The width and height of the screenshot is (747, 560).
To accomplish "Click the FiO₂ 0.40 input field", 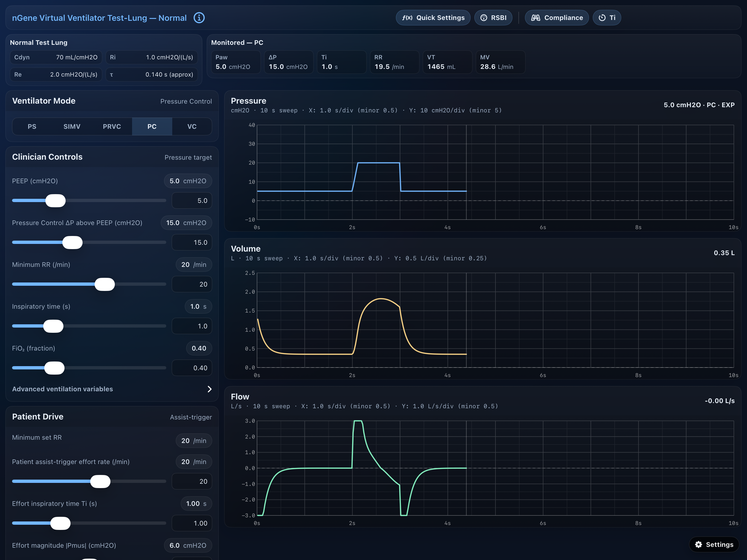I will (192, 368).
